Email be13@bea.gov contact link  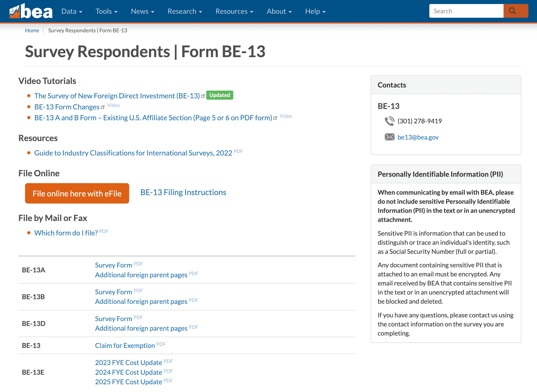tap(418, 137)
